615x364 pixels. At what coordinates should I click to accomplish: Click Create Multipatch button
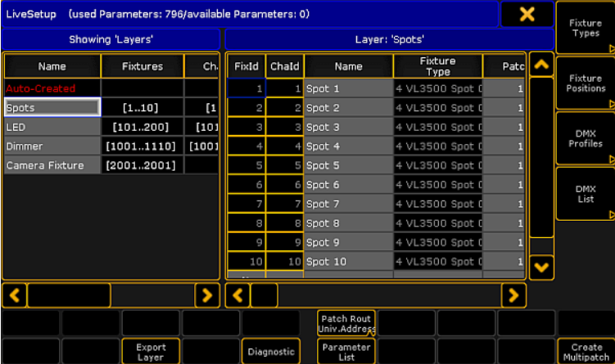click(x=586, y=351)
